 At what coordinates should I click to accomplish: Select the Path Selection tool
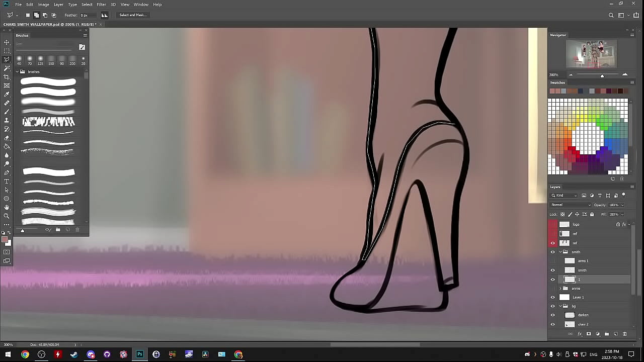click(x=7, y=190)
